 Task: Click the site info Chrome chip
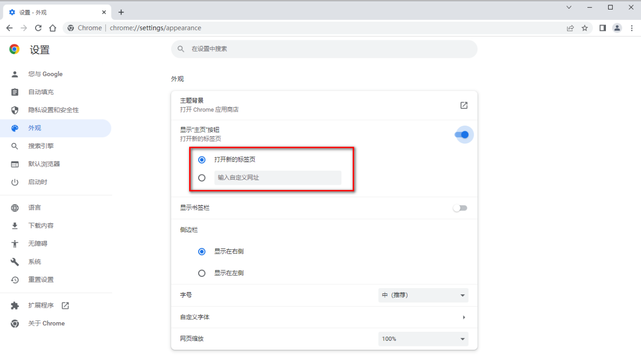[84, 28]
